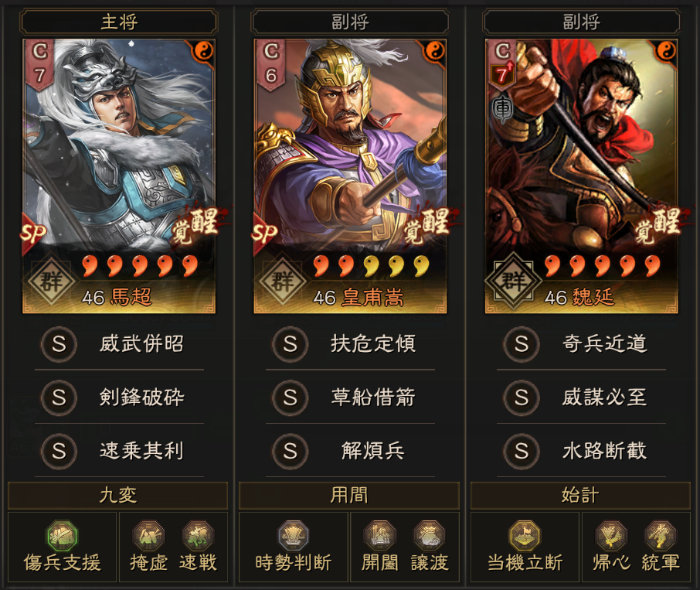Viewport: 700px width, 590px height.
Task: Select the 速戦 tactic icon
Action: tap(199, 535)
